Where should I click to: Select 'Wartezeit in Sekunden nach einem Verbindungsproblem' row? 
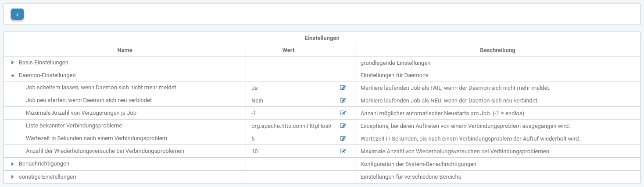97,138
